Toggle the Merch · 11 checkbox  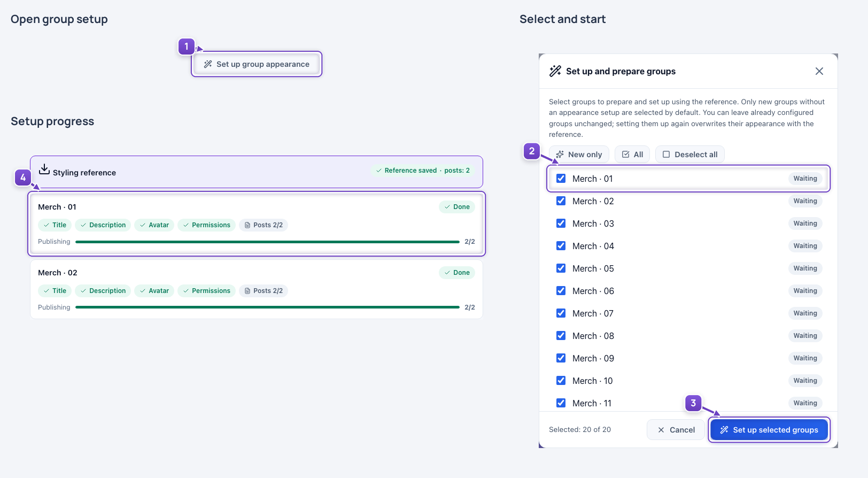click(561, 403)
